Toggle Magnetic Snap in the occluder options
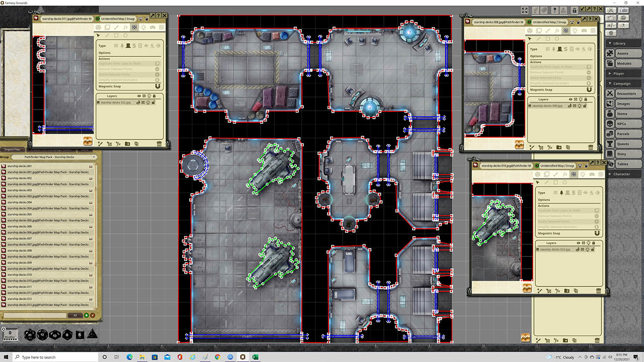 [x=158, y=85]
